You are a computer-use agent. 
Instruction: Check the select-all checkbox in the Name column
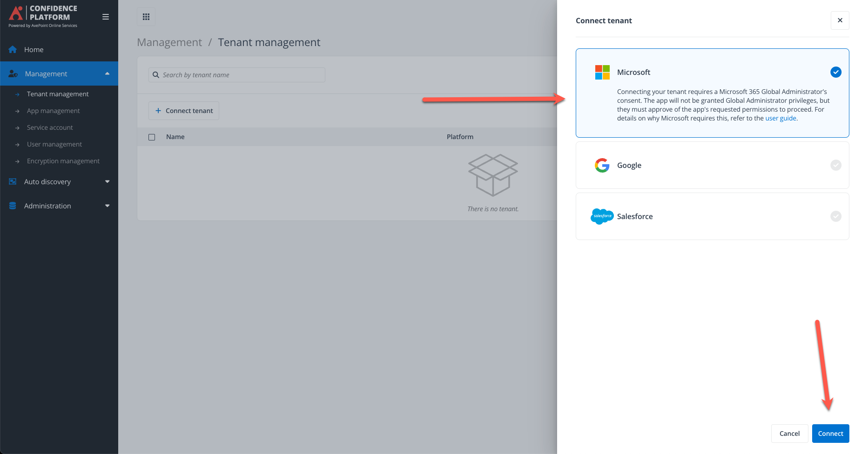152,137
